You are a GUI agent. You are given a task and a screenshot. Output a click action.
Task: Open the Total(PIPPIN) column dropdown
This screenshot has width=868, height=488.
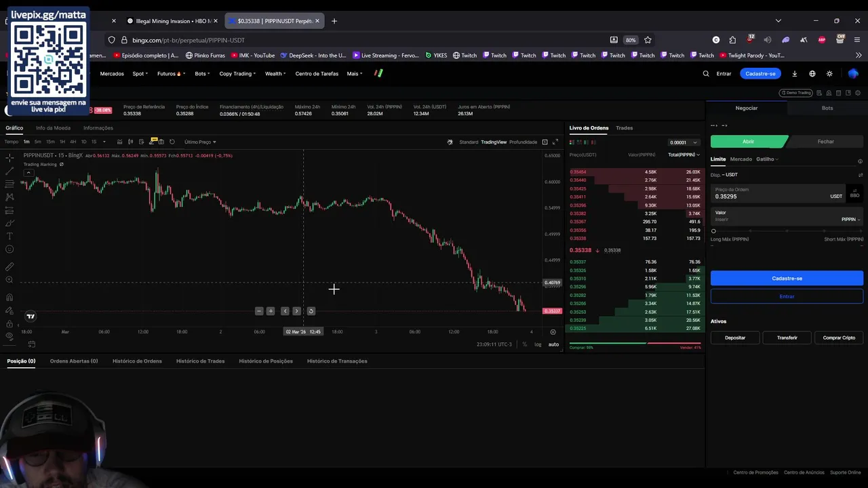tap(684, 155)
